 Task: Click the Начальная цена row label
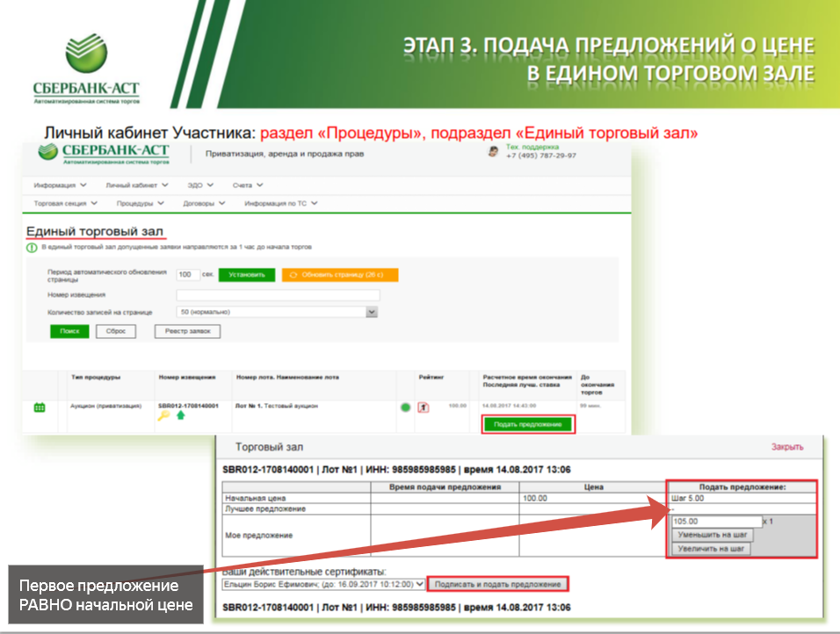point(256,498)
